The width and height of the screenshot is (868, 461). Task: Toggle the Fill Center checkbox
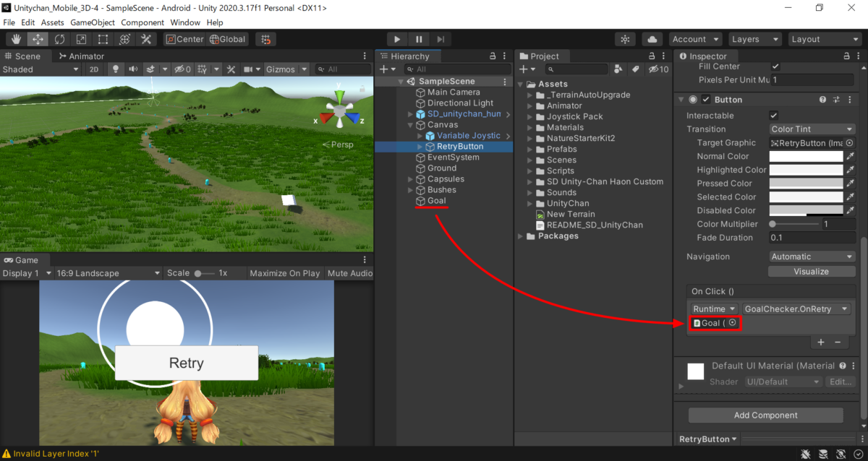pyautogui.click(x=775, y=66)
